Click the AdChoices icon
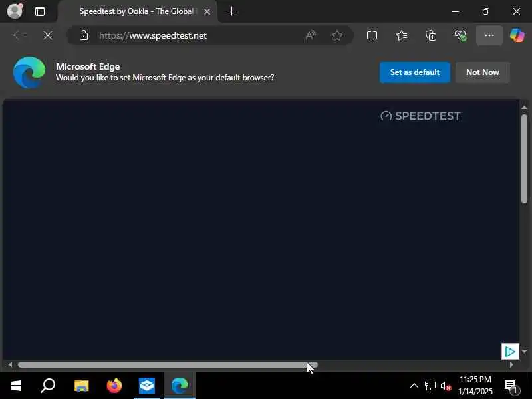 tap(510, 352)
